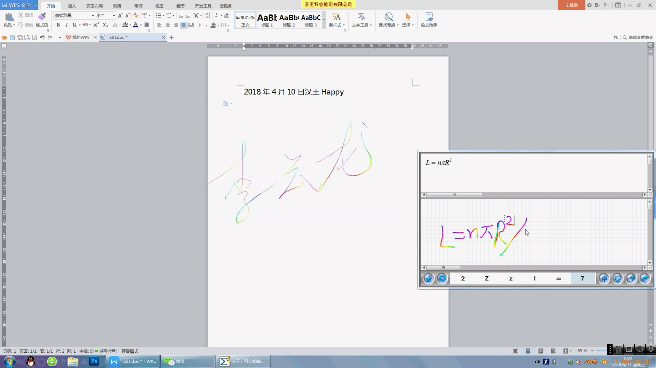Click the zoom slider in status bar
The image size is (656, 368).
point(602,351)
